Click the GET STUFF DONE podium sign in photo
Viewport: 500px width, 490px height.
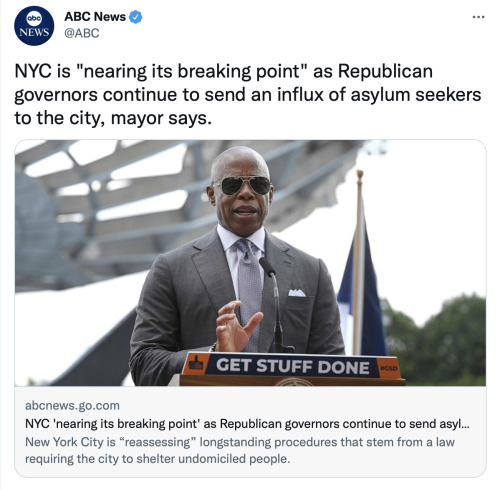[292, 366]
